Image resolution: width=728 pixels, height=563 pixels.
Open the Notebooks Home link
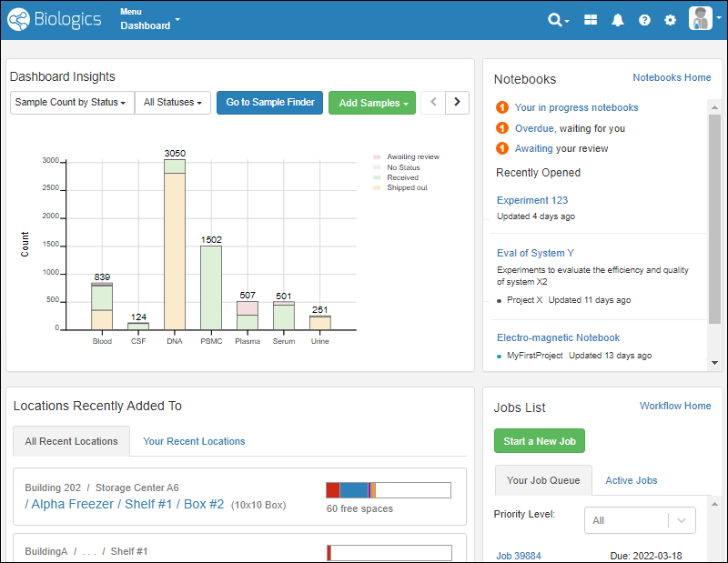672,78
